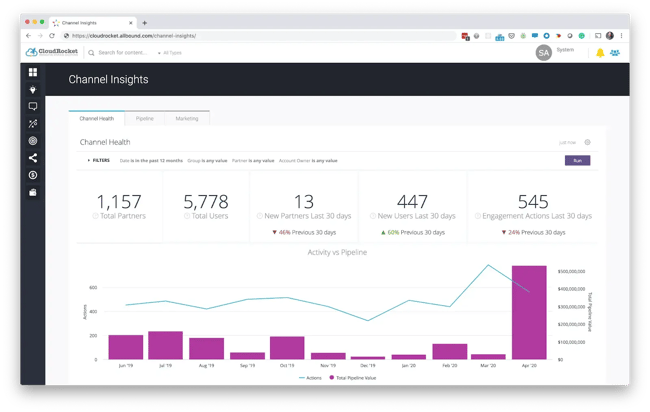Click info icon beside Total Partners
The width and height of the screenshot is (650, 412).
95,216
